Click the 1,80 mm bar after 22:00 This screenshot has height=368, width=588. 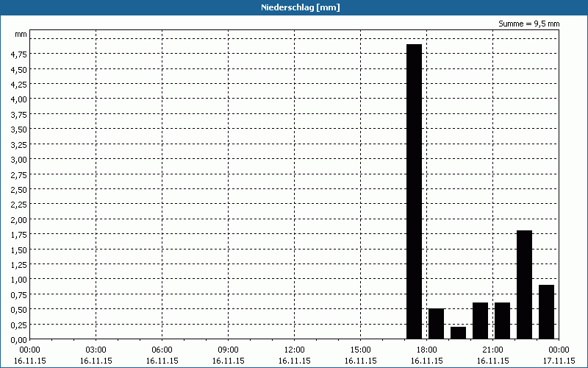coord(524,285)
